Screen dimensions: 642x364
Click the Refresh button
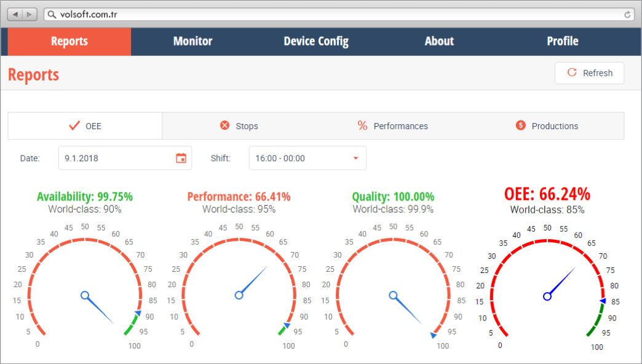(589, 73)
